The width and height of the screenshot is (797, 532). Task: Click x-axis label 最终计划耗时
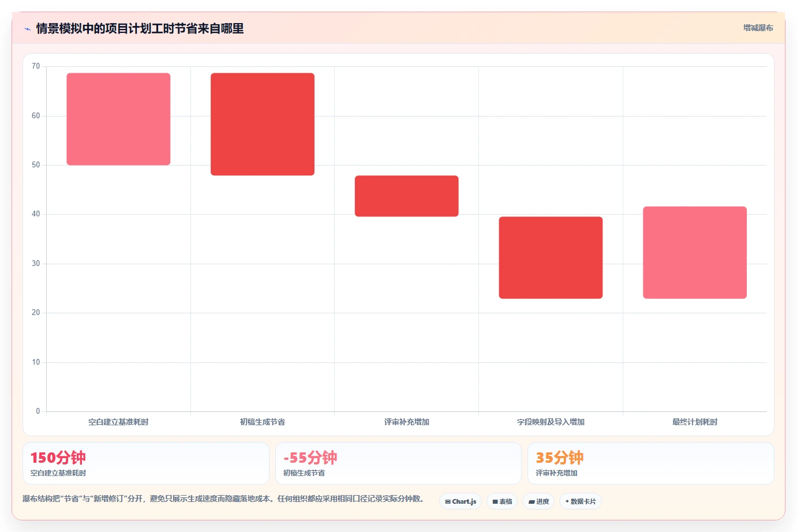[695, 422]
